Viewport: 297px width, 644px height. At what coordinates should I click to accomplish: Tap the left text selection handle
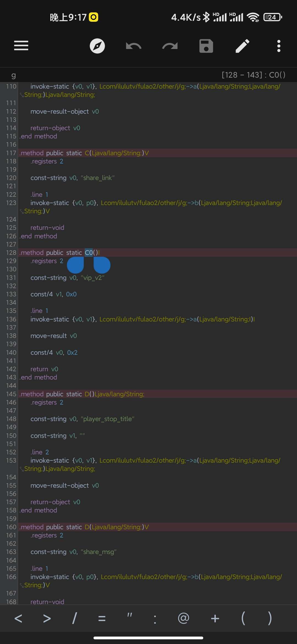(x=76, y=265)
